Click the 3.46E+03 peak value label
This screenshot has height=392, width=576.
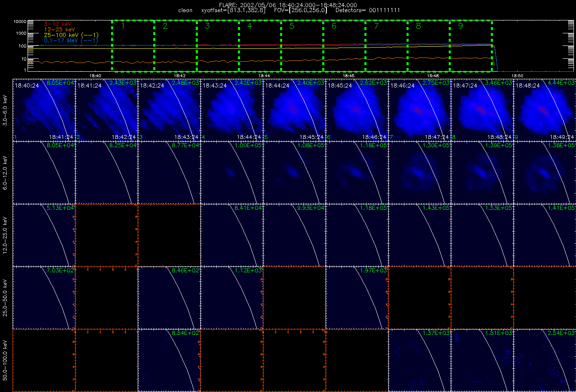click(498, 83)
